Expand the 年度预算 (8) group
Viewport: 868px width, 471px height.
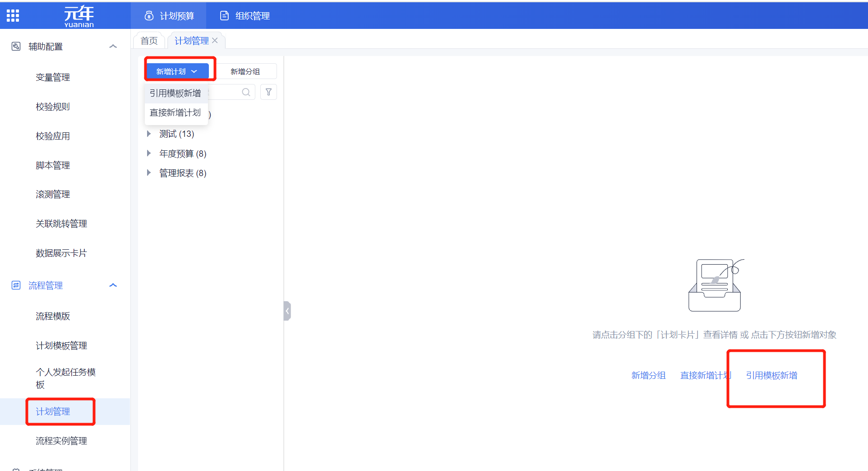tap(149, 154)
